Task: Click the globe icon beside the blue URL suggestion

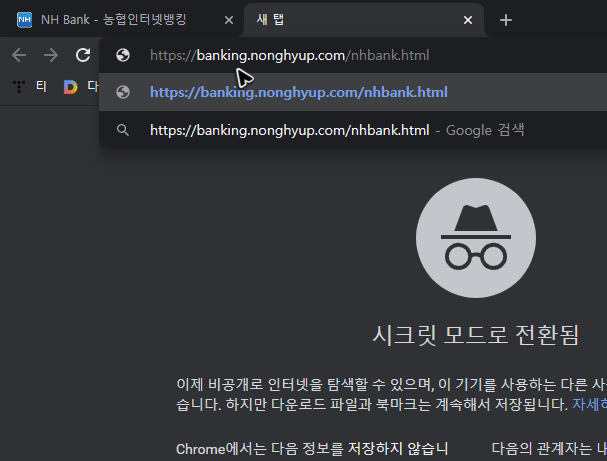Action: 123,92
